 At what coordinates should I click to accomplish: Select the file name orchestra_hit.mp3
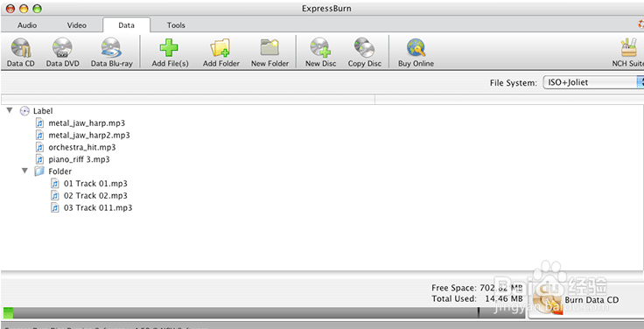tap(82, 147)
